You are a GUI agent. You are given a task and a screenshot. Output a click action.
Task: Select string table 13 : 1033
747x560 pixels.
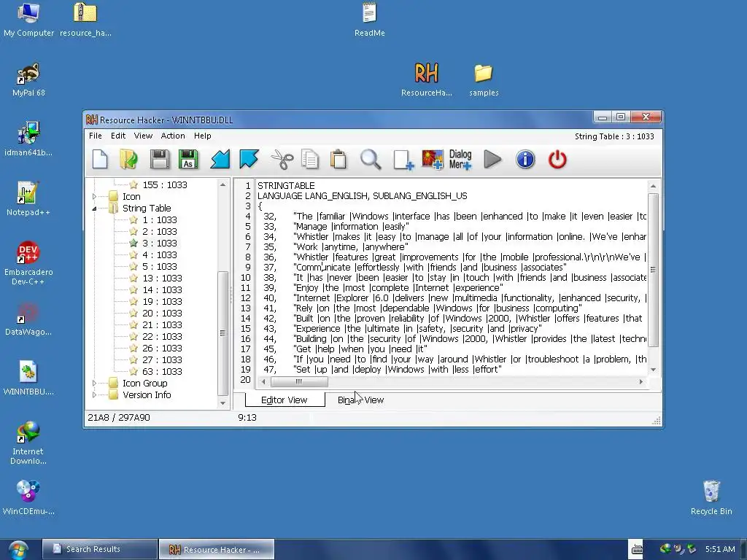[162, 278]
